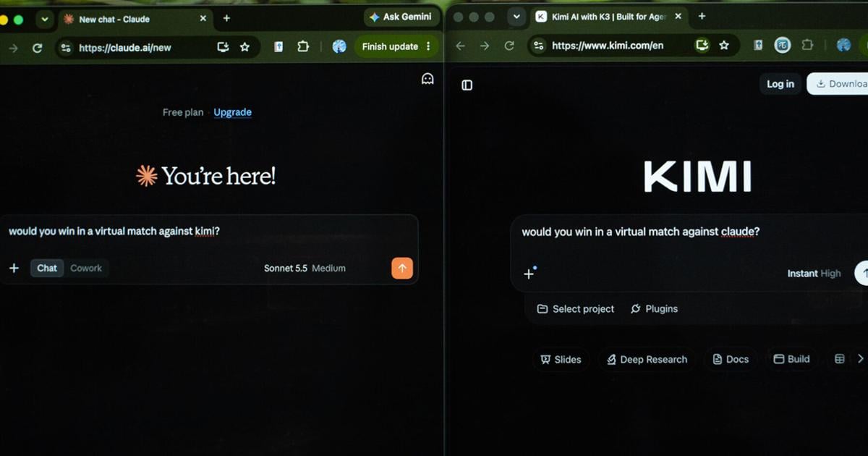Focus the Claude prompt asking about kimi
Viewport: 868px width, 456px height.
(209, 232)
